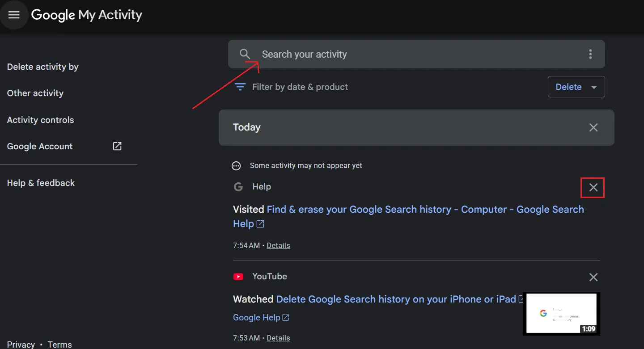Viewport: 644px width, 349px height.
Task: Go to Other activity
Action: 35,93
